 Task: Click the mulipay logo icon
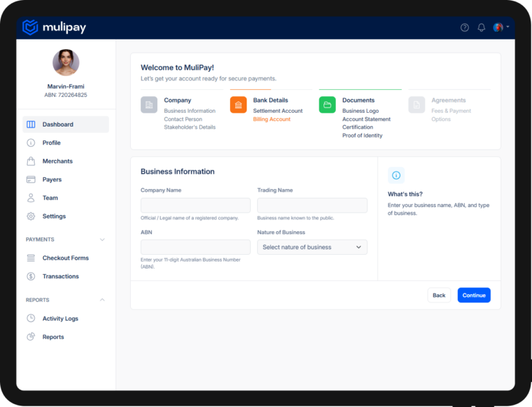pos(30,27)
